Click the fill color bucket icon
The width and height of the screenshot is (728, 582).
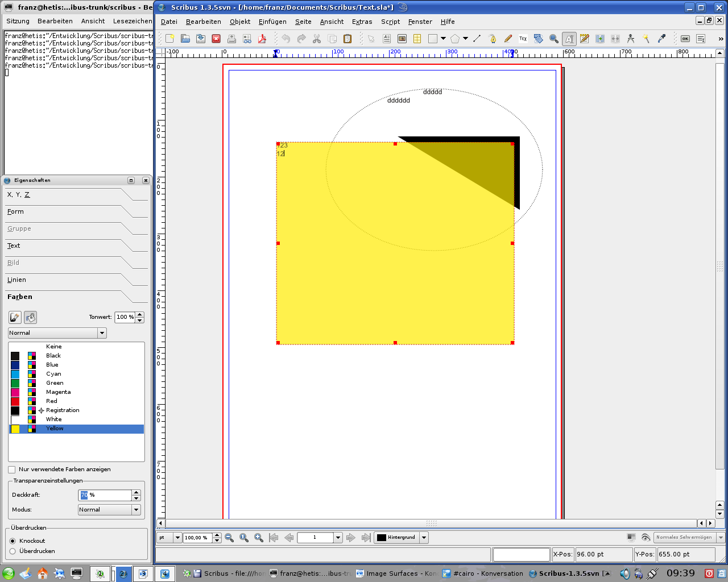click(30, 317)
